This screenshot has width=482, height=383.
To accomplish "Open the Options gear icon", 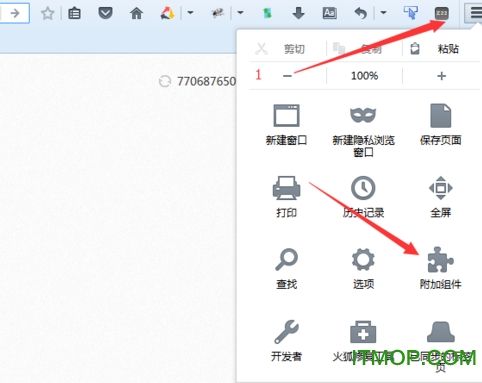I will click(363, 259).
